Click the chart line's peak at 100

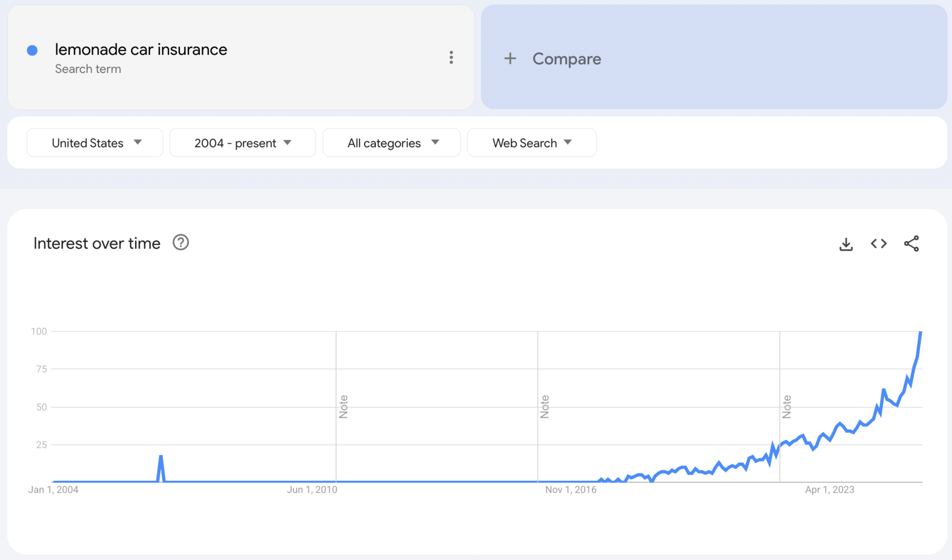pyautogui.click(x=920, y=333)
